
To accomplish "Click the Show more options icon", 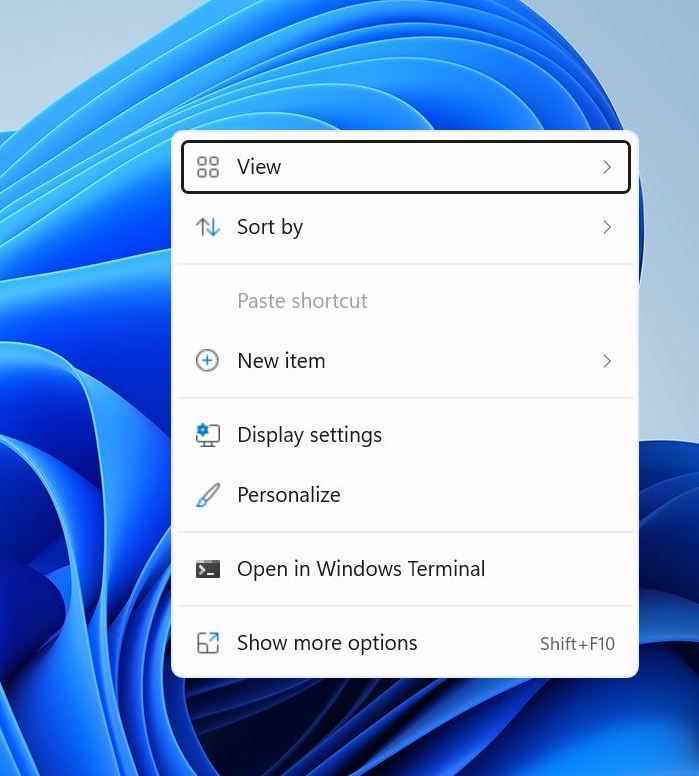I will (207, 643).
